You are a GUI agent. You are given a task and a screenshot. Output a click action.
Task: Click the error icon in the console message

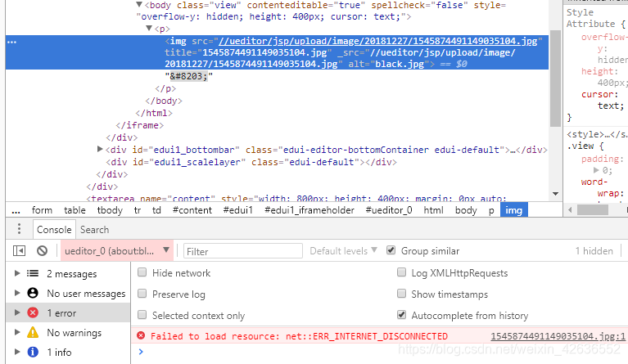[x=141, y=335]
